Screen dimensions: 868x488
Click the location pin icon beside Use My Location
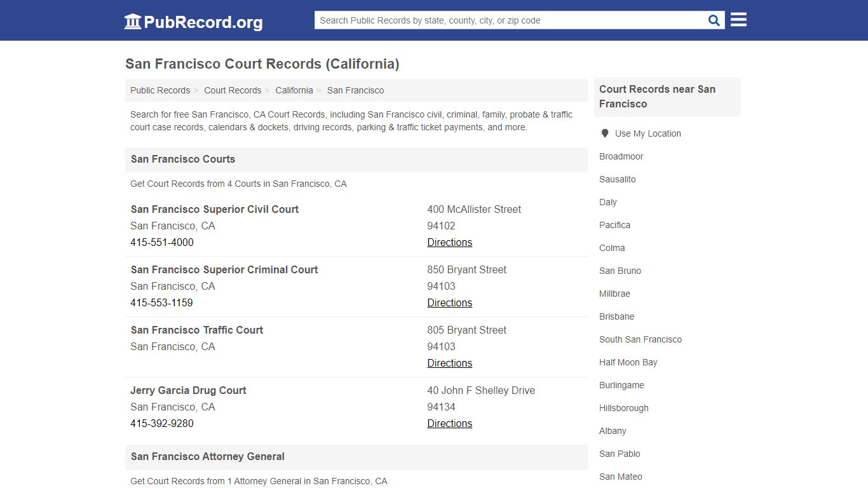coord(605,133)
